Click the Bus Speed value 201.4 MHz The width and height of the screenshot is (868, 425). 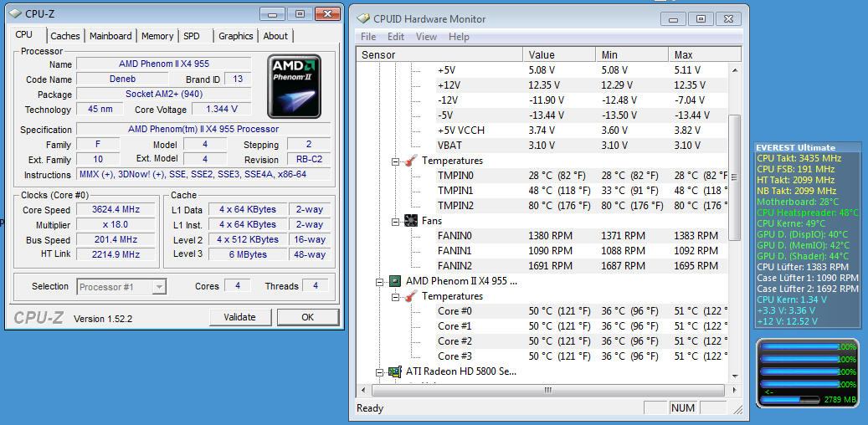(x=116, y=239)
